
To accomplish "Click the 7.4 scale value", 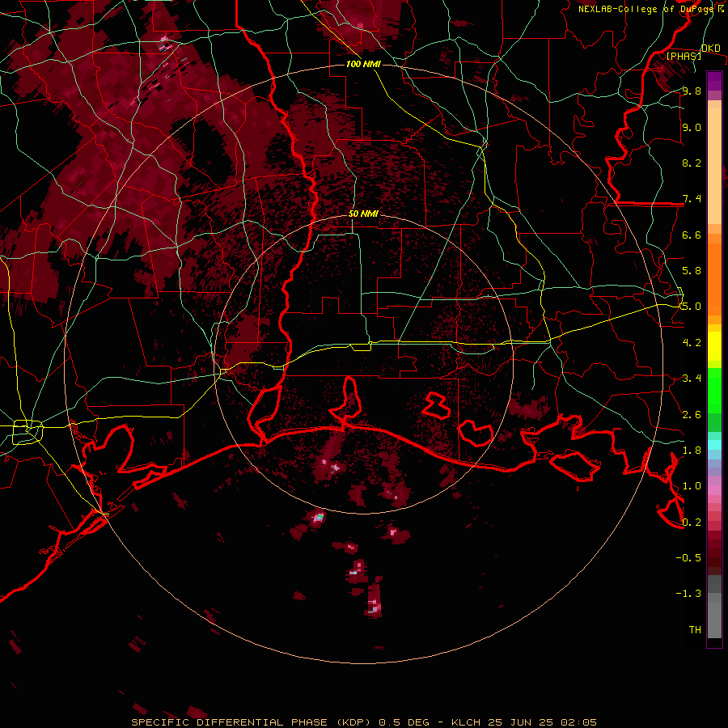I will coord(692,199).
